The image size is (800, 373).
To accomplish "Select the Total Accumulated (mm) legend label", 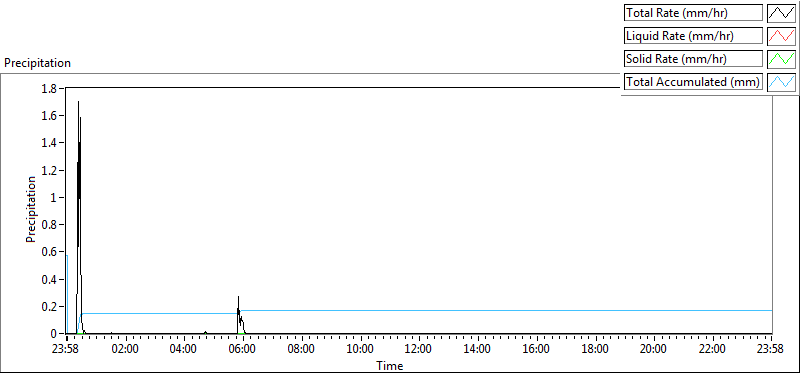I will tap(693, 81).
